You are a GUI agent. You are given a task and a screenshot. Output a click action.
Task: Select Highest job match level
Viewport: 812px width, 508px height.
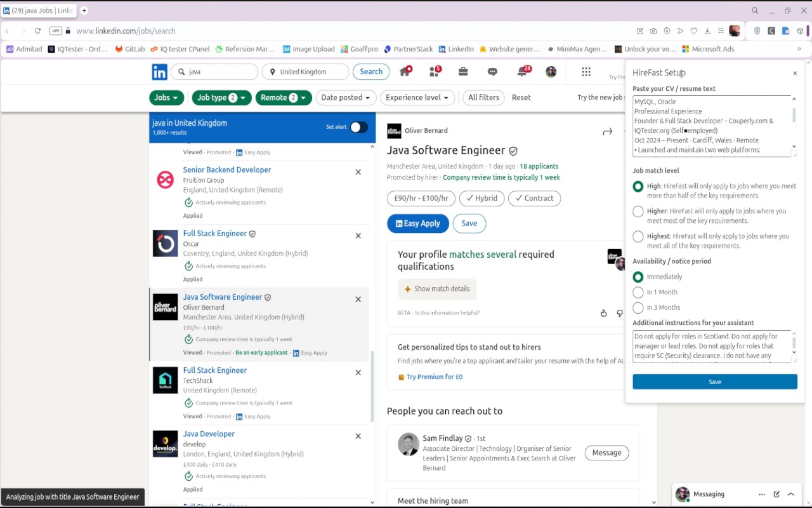tap(638, 237)
